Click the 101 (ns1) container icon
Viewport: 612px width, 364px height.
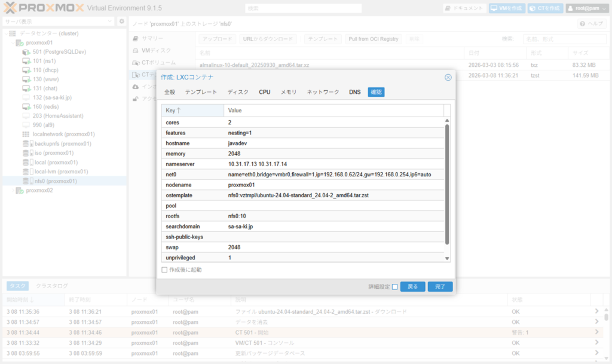(26, 61)
